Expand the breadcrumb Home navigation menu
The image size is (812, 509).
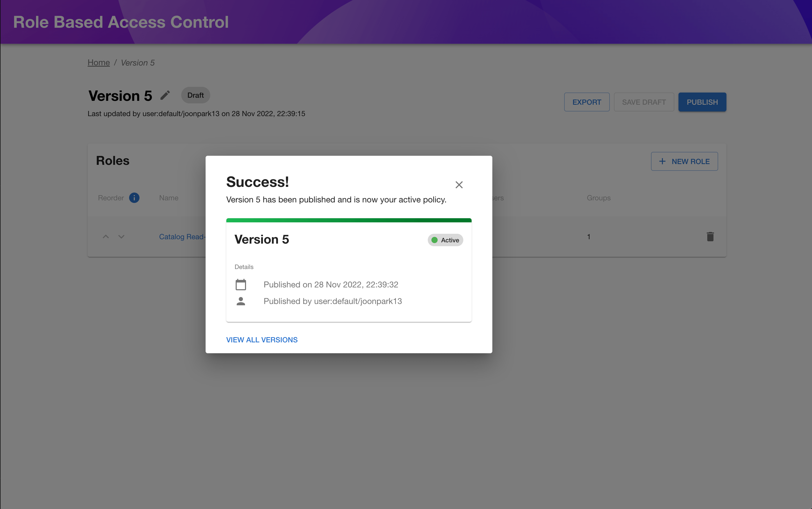[99, 62]
